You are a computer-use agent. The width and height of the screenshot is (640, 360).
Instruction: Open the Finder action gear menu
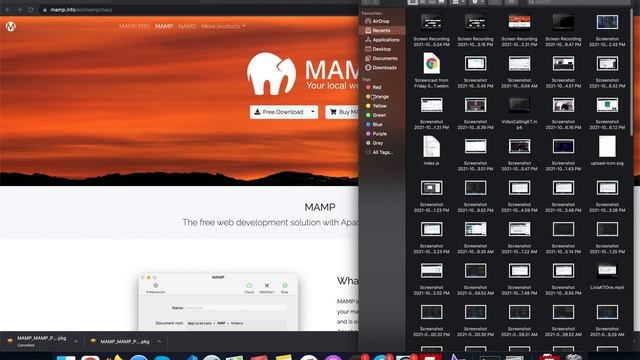coord(477,2)
